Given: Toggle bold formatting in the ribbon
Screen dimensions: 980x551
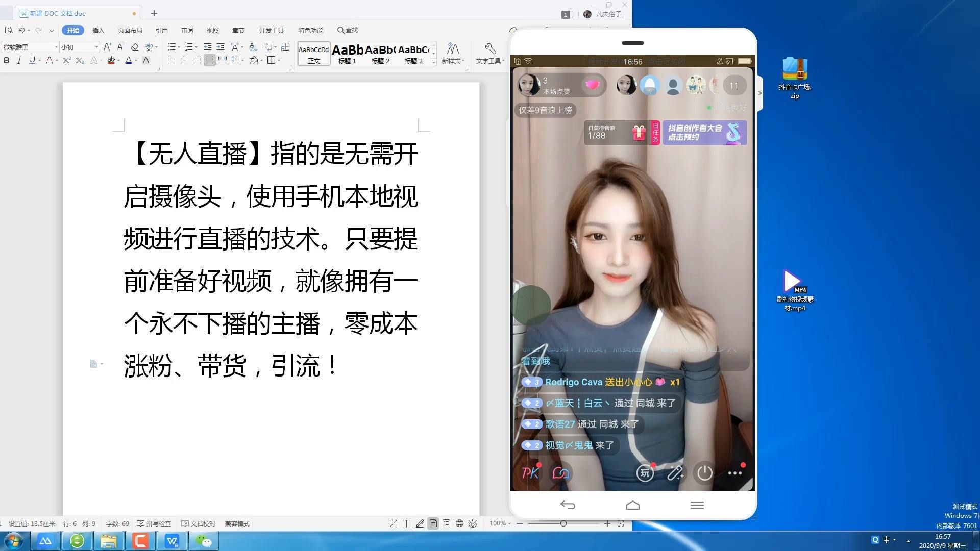Looking at the screenshot, I should tap(7, 61).
